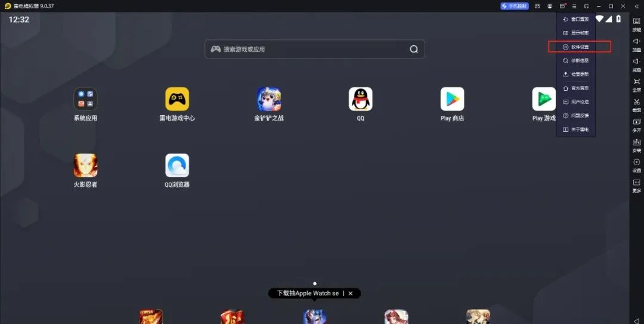Select 关于雷电 menu entry
This screenshot has width=644, height=324.
(576, 129)
